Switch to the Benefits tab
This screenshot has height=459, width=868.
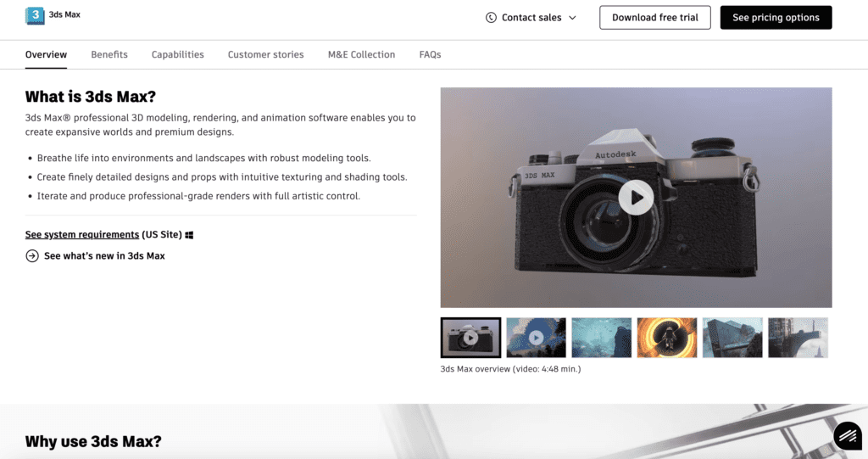(x=109, y=54)
